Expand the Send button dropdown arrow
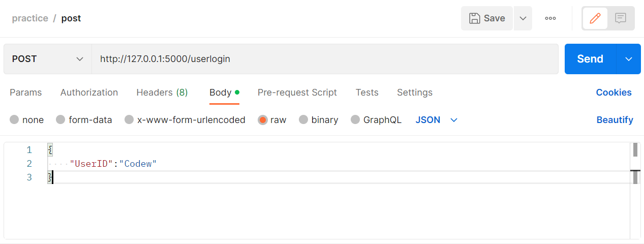 coord(629,59)
